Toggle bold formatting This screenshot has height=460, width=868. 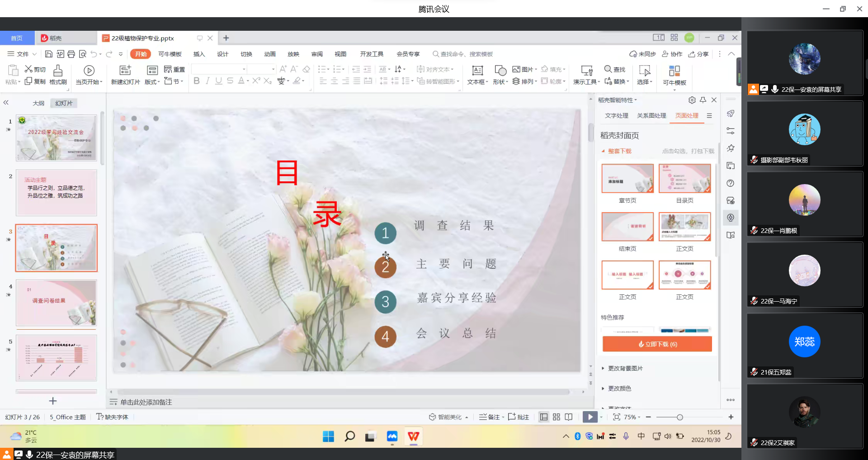196,81
